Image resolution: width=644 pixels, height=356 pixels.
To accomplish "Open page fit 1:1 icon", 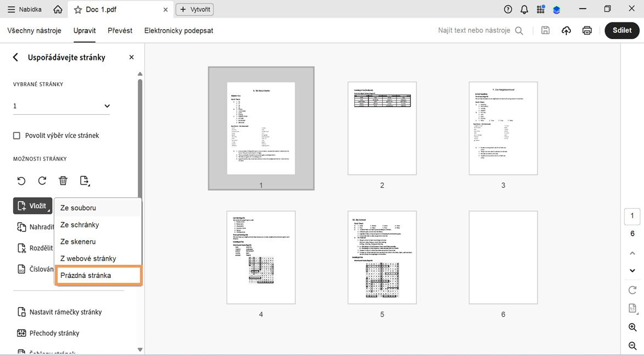I will click(x=632, y=308).
